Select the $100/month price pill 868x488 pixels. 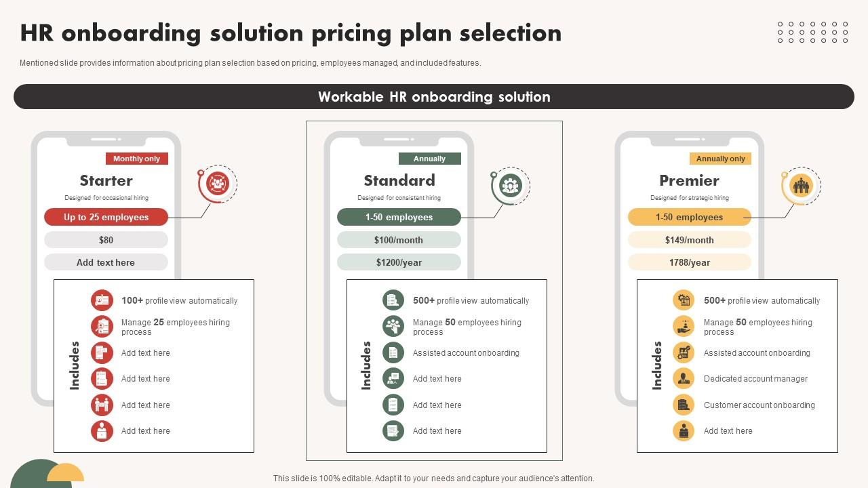pyautogui.click(x=399, y=240)
